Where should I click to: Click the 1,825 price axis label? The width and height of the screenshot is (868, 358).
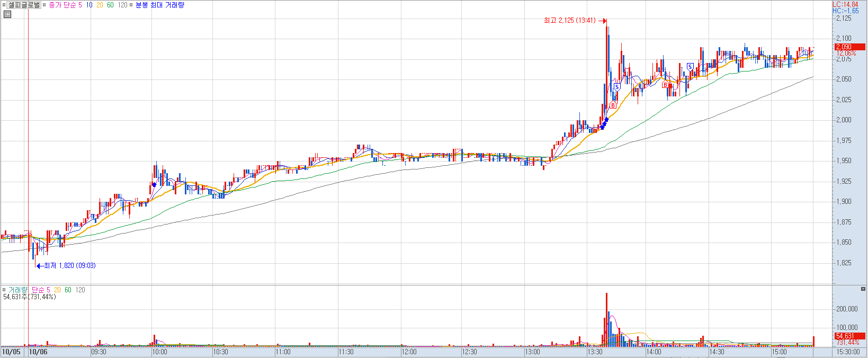[x=844, y=263]
